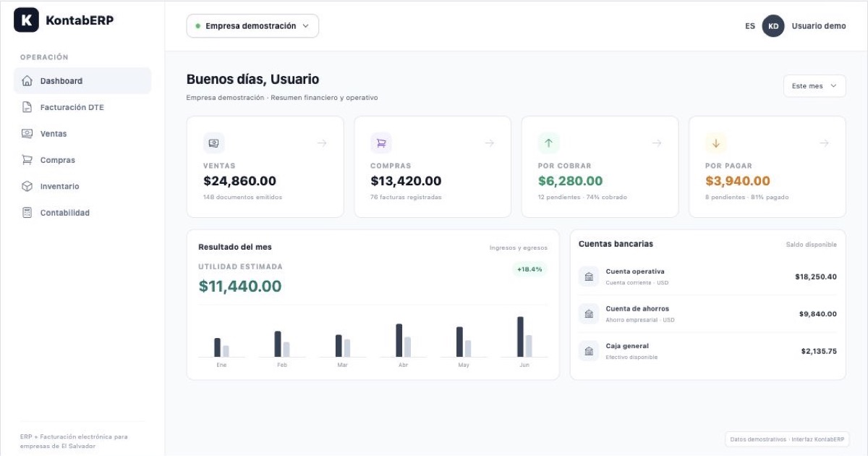
Task: Click orange down-arrow icon on Por Pagar card
Action: click(716, 143)
